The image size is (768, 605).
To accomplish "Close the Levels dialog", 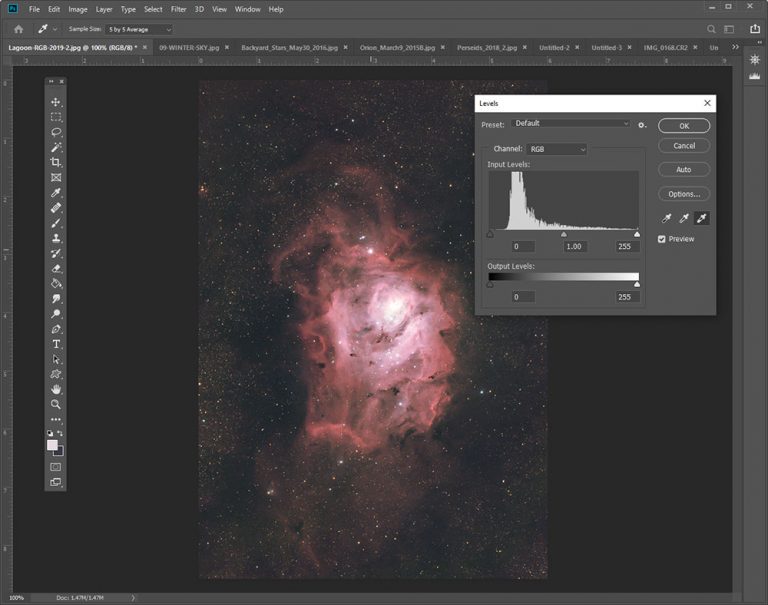I will [x=707, y=103].
